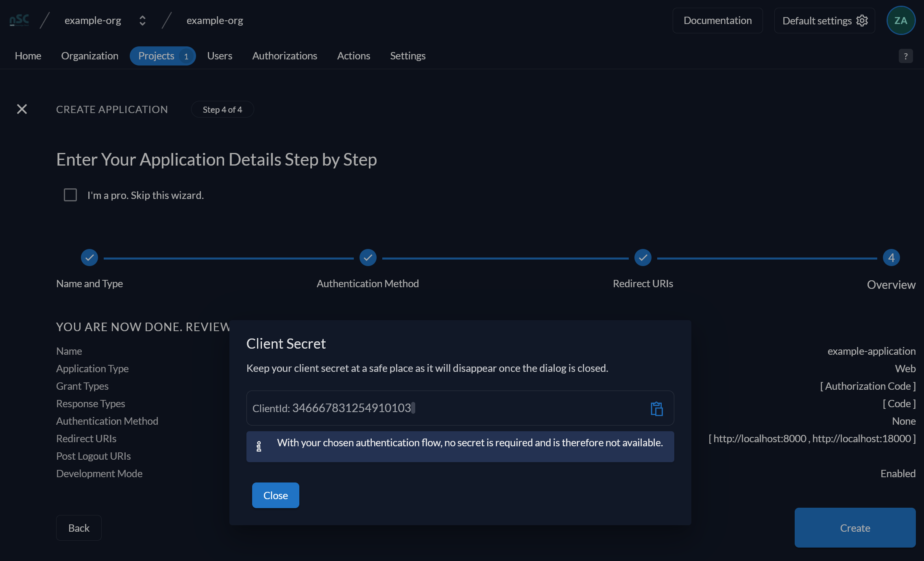
Task: Check the skip this wizard checkbox
Action: [70, 195]
